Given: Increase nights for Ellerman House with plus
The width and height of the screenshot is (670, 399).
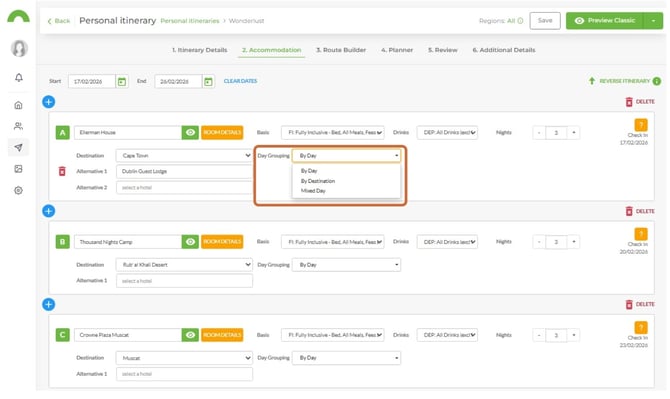Looking at the screenshot, I should [573, 132].
